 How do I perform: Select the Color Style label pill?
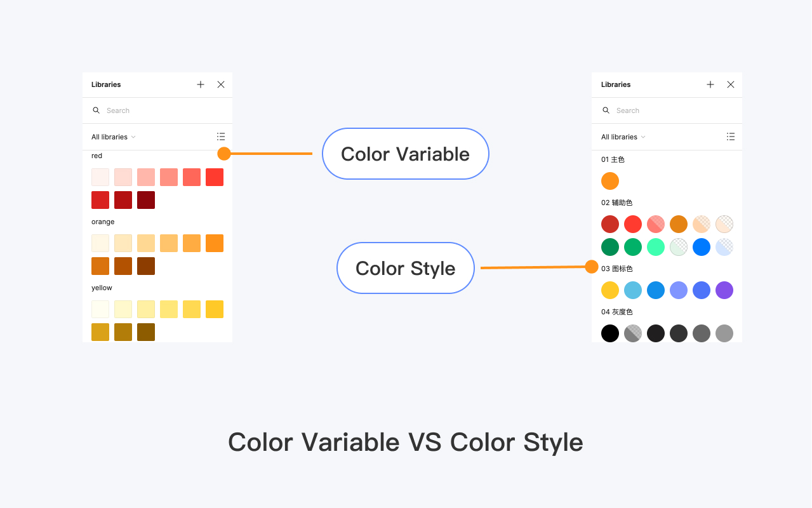405,268
